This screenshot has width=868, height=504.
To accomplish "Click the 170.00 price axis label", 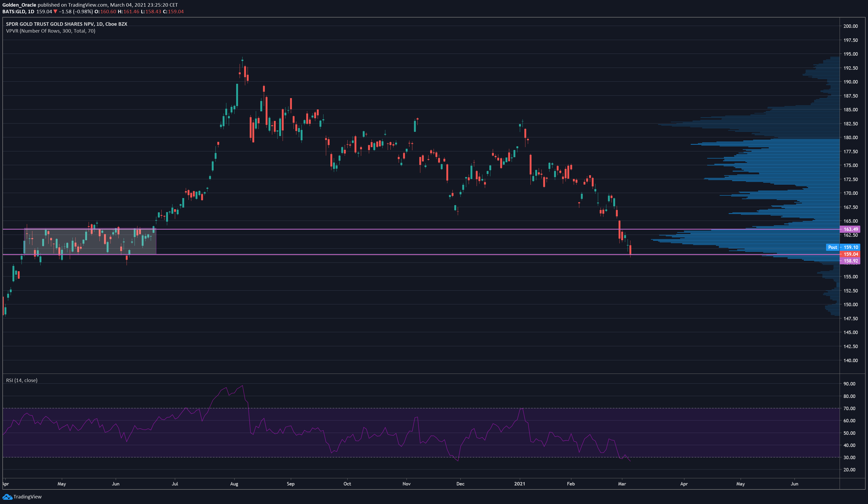I will coord(850,193).
